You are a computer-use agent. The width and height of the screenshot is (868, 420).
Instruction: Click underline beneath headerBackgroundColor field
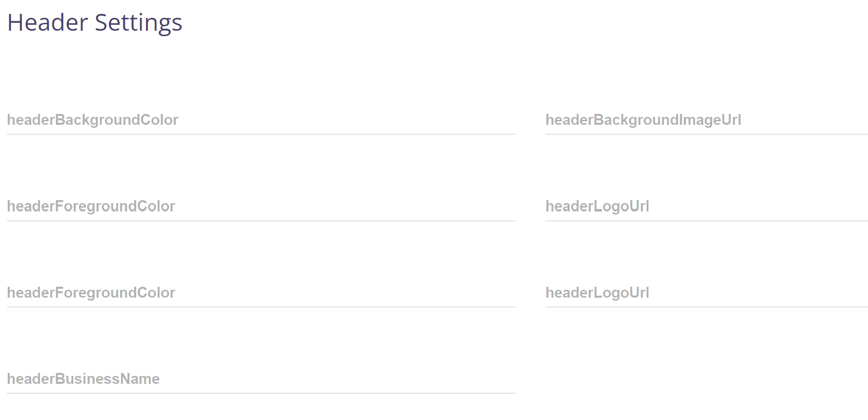[261, 134]
